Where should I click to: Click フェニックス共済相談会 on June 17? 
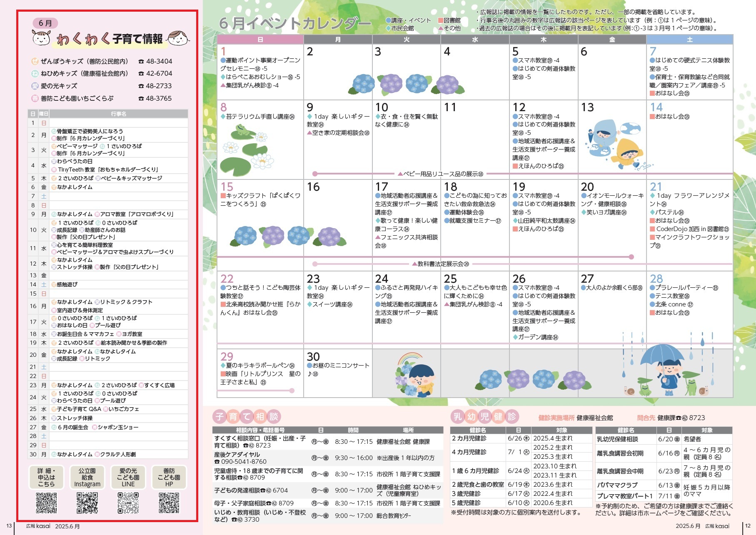point(406,241)
